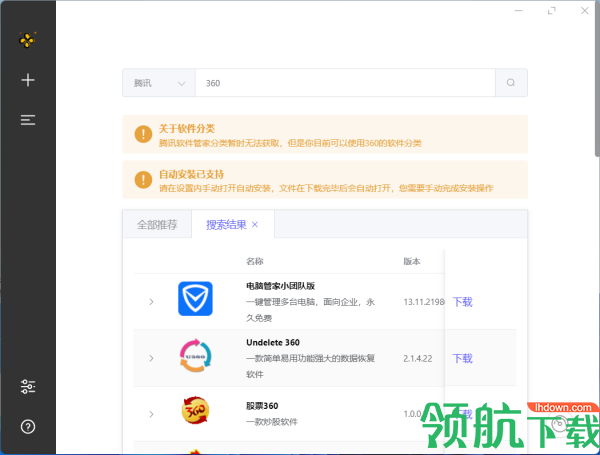Screen dimensions: 600x455
Task: Click the Undelete 360 app icon
Action: click(195, 356)
